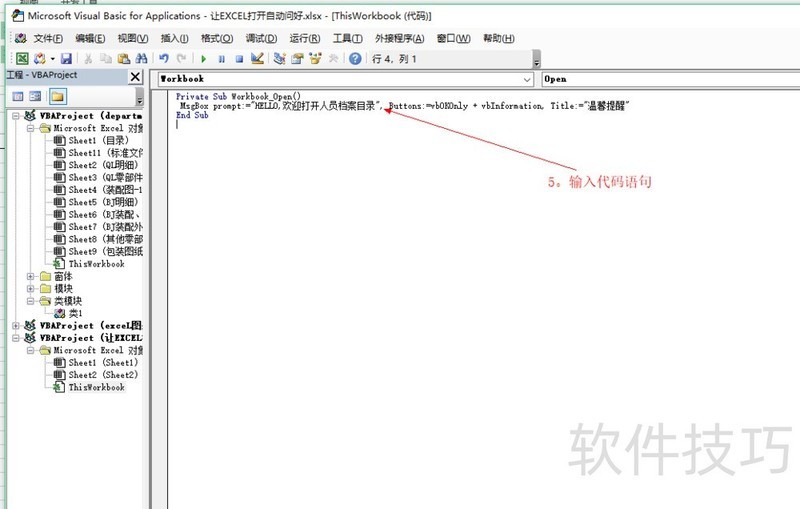Click the Copy icon
The height and width of the screenshot is (509, 800).
(x=106, y=59)
